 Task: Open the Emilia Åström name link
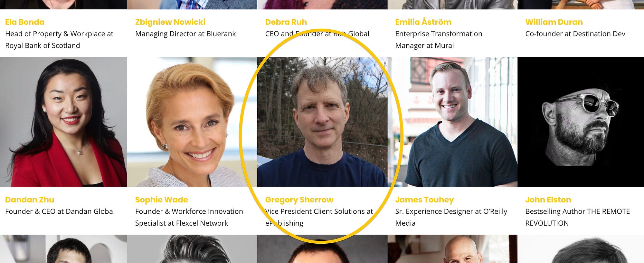(423, 21)
